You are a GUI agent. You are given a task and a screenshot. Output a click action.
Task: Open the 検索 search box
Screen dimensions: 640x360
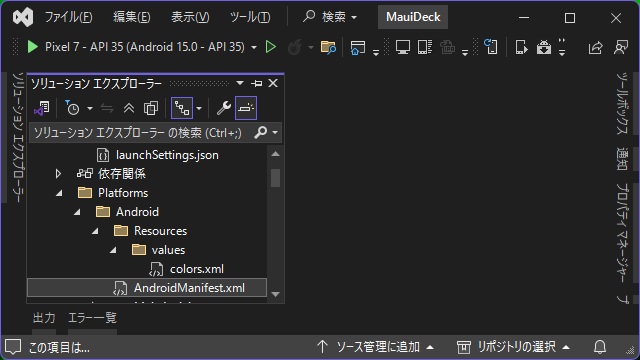pyautogui.click(x=330, y=17)
